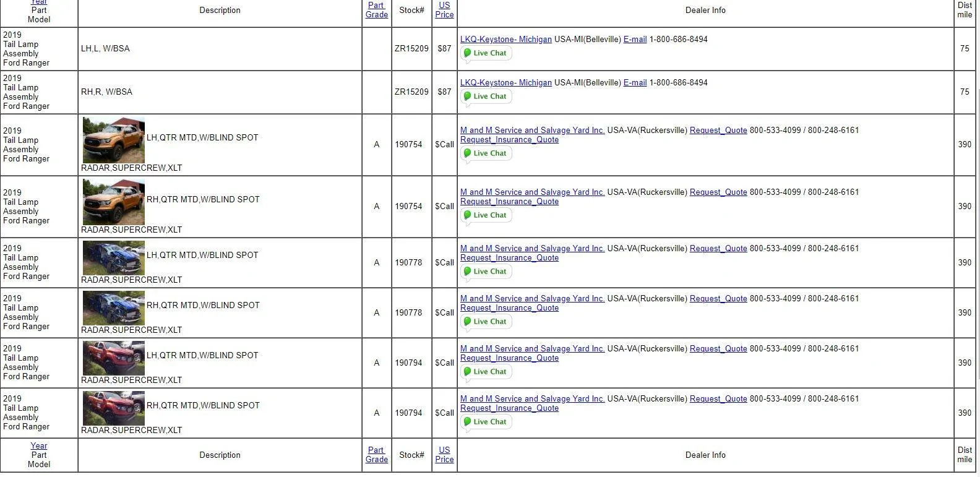Click Request_Quote for stock 190754 LH lamp
980x477 pixels.
click(718, 131)
